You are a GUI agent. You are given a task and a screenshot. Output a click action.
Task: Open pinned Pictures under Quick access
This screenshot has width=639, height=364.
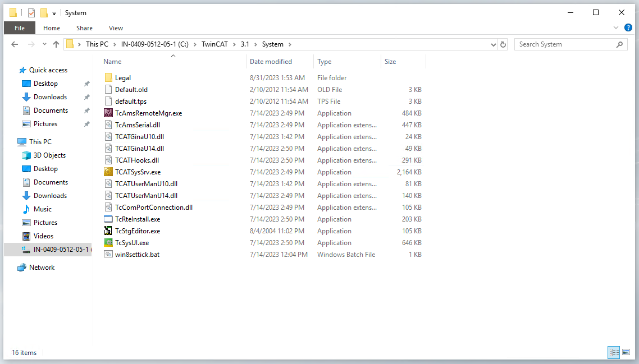click(45, 124)
